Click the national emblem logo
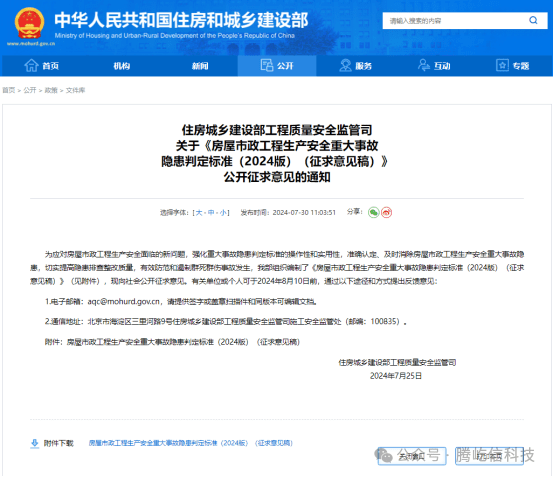Screen dimensions: 553x477 [x=30, y=23]
